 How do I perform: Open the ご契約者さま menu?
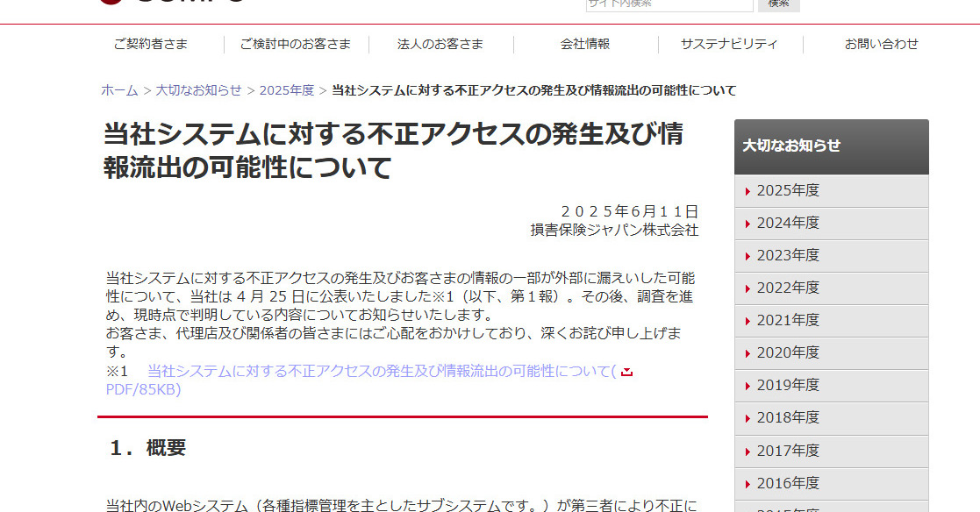[x=150, y=44]
